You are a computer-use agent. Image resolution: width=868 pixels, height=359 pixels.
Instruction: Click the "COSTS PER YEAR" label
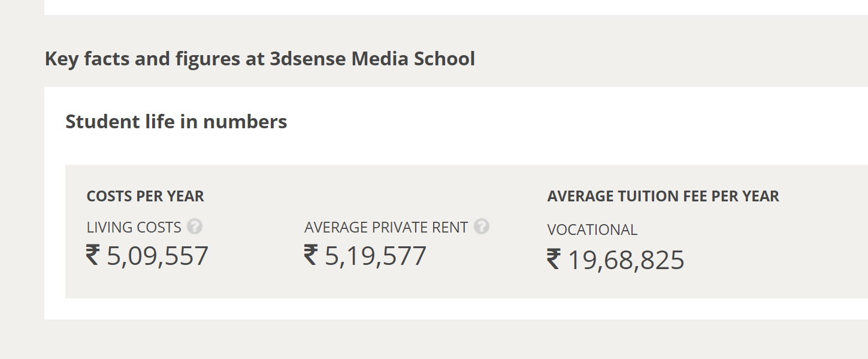146,197
